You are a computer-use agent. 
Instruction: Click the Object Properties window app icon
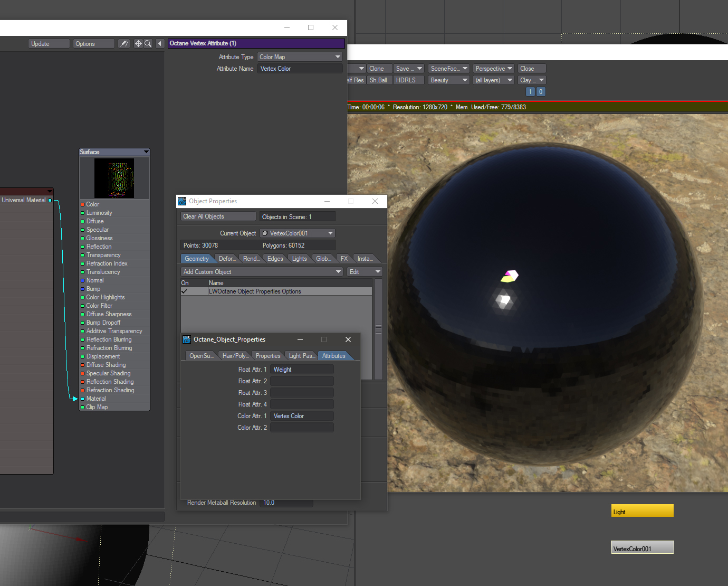182,201
